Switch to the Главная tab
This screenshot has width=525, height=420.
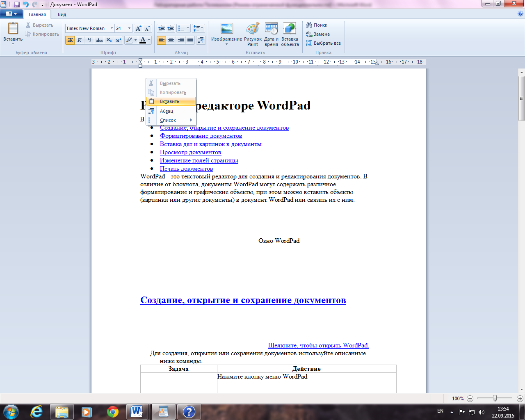pos(37,14)
